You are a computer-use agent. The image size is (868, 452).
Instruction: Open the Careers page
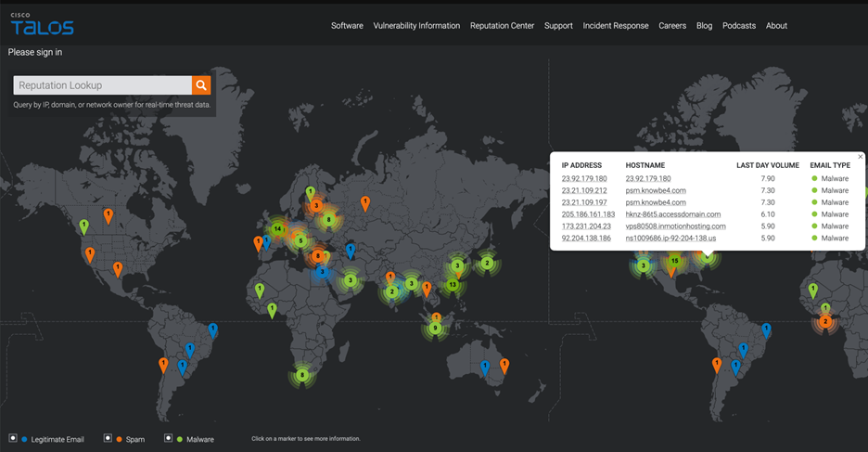click(672, 25)
